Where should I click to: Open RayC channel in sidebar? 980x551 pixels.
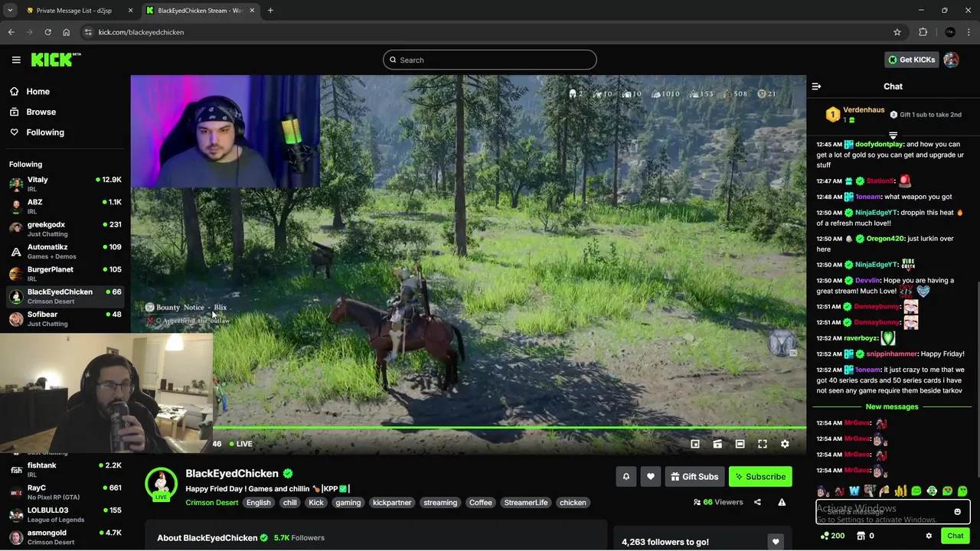(x=65, y=491)
